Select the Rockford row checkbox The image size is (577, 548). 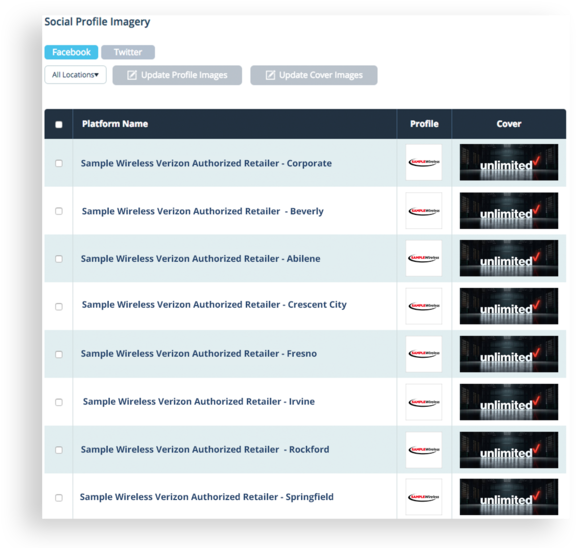(x=59, y=450)
